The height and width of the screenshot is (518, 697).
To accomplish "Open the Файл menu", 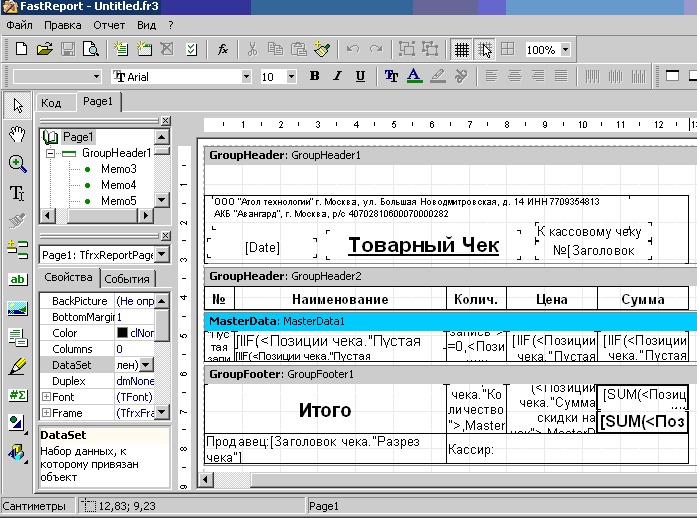I will 19,25.
